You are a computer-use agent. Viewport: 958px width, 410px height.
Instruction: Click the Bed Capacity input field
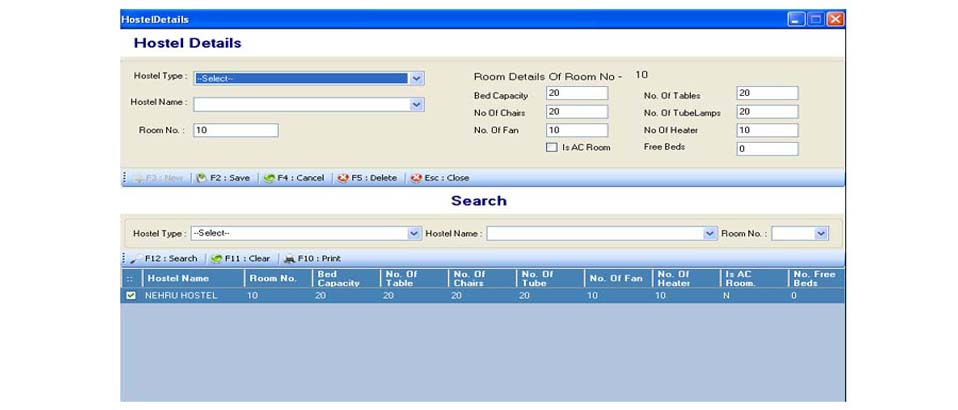click(x=577, y=93)
